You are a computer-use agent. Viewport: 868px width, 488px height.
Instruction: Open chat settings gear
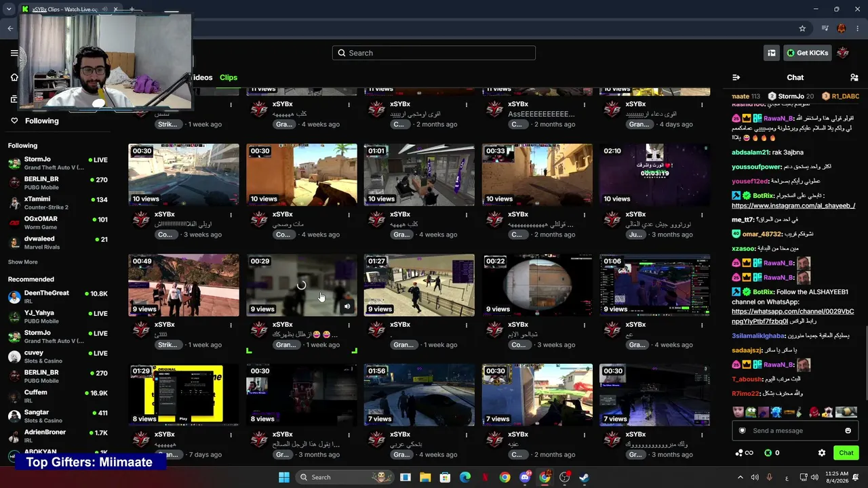coord(822,453)
